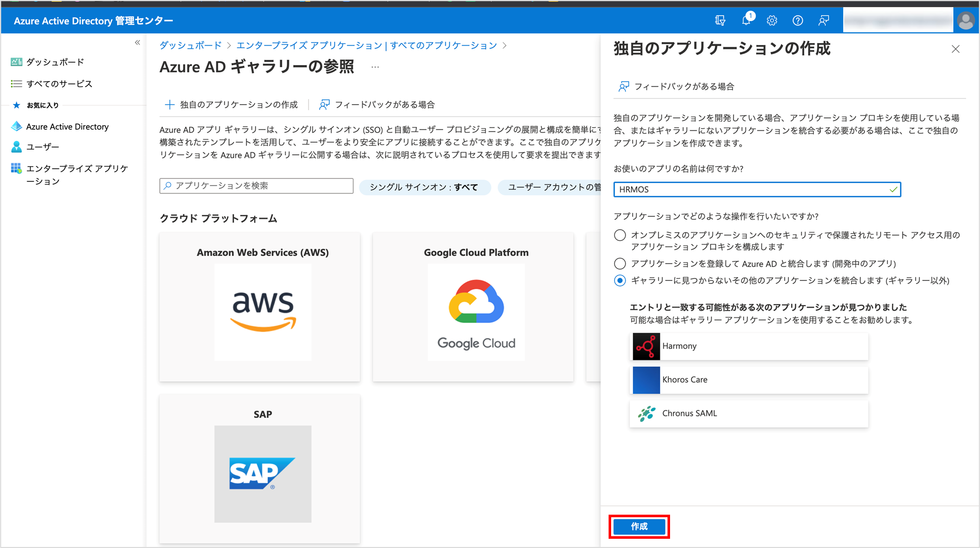Image resolution: width=980 pixels, height=548 pixels.
Task: Open SAP platform card
Action: [260, 469]
